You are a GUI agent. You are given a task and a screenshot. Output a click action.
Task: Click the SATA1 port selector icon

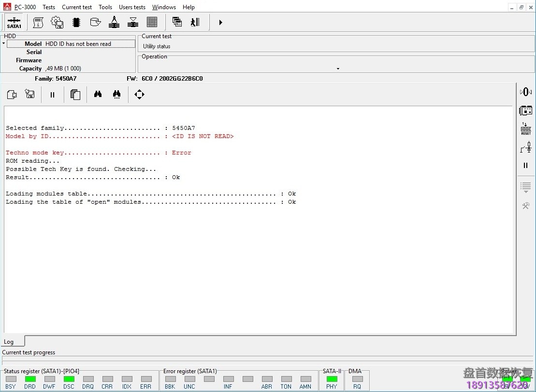pos(14,22)
